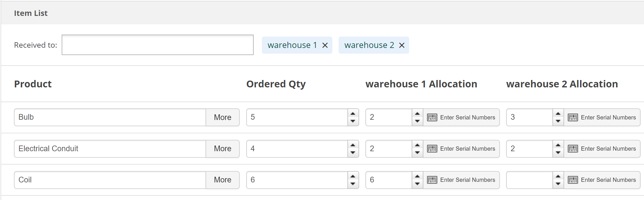
Task: Click barcode icon for Electrical Conduit warehouse 2
Action: [573, 149]
